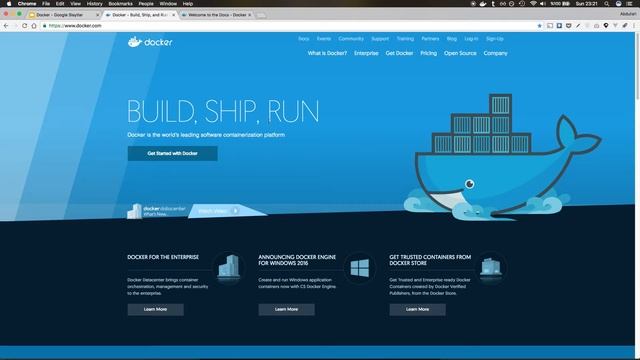
Task: Open Notification Center list icon
Action: 629,4
